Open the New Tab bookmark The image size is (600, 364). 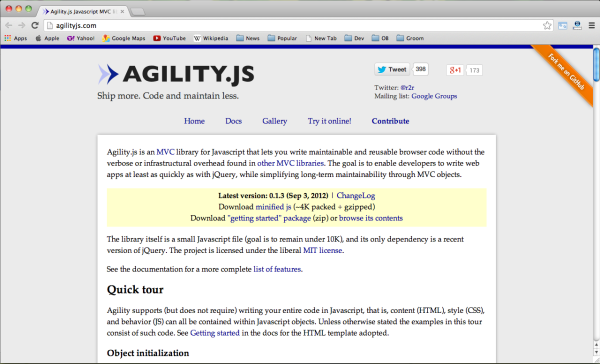tap(321, 38)
